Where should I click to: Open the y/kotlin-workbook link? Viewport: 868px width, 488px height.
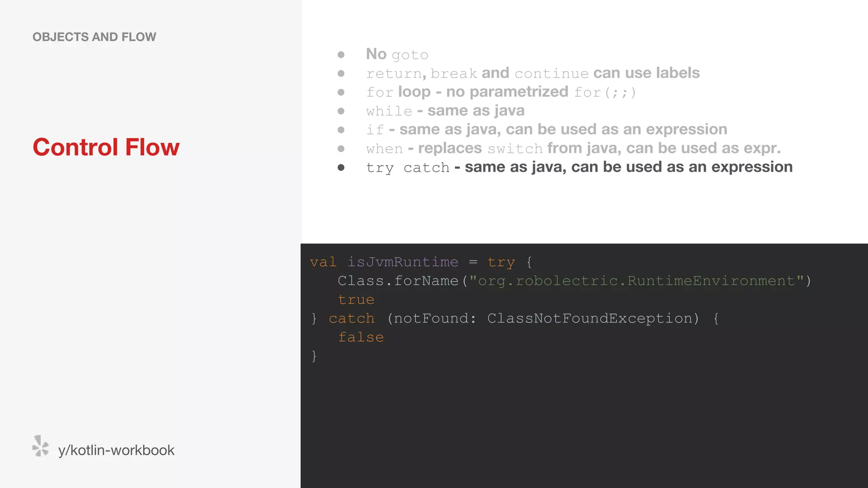(x=116, y=450)
